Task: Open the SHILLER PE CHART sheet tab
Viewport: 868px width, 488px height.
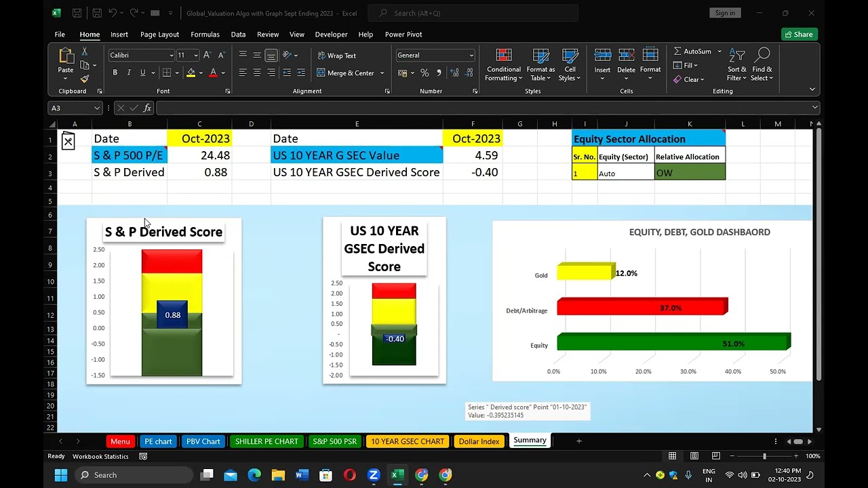Action: click(267, 441)
